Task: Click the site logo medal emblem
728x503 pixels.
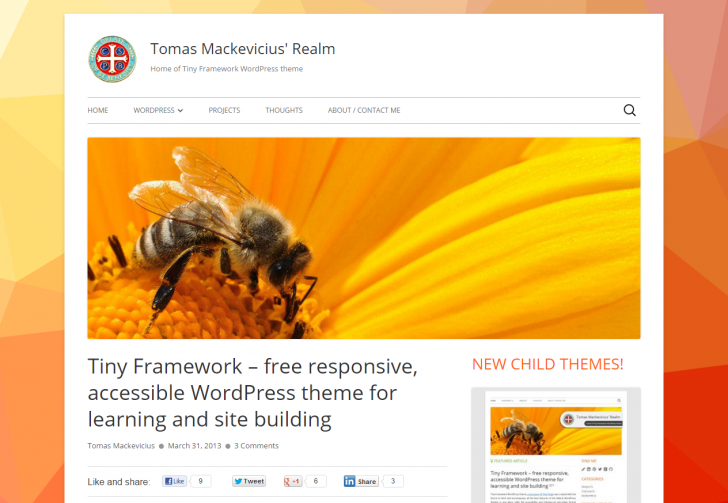Action: coord(112,59)
